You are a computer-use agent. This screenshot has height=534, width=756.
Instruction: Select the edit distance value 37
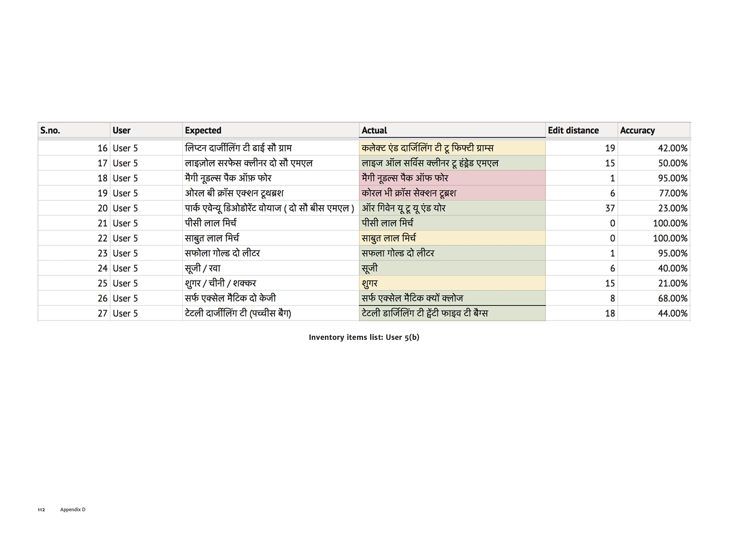click(610, 208)
